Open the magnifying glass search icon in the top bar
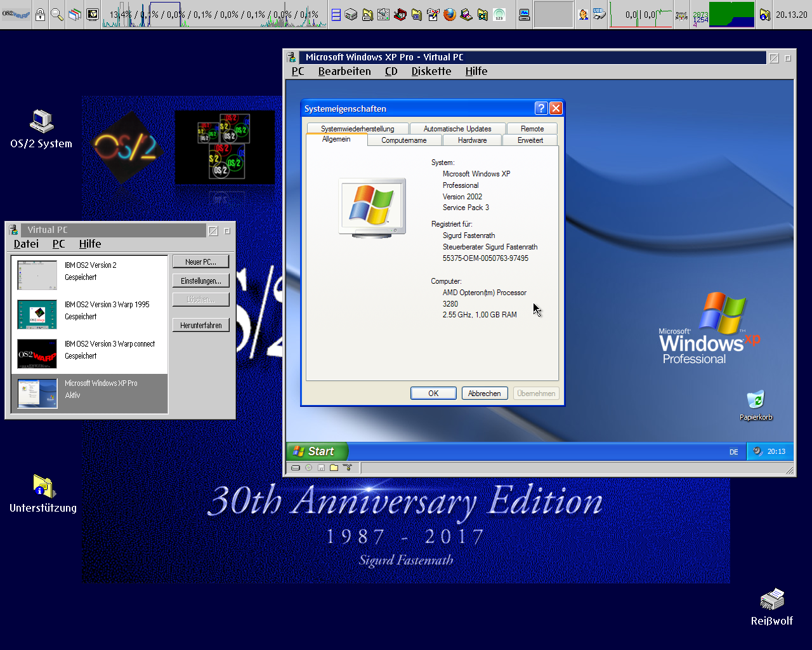The height and width of the screenshot is (650, 812). 57,14
